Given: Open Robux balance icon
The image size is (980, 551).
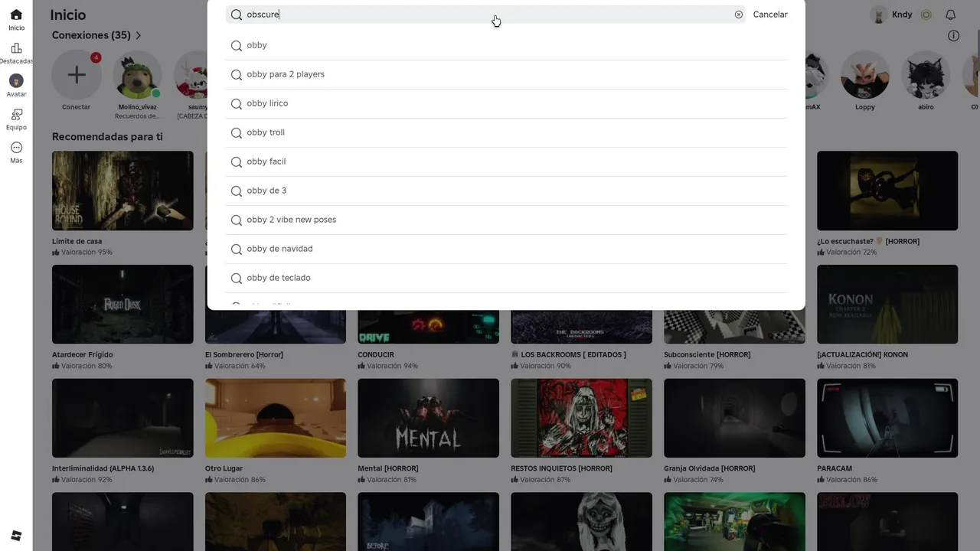Looking at the screenshot, I should pyautogui.click(x=926, y=15).
